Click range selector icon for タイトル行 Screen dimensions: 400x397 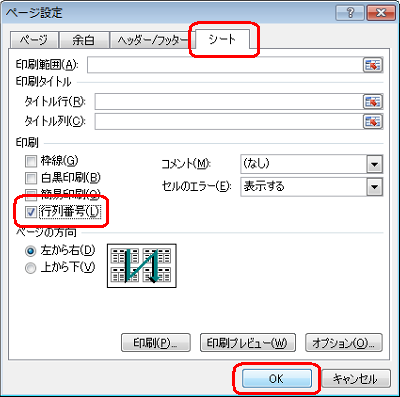372,102
